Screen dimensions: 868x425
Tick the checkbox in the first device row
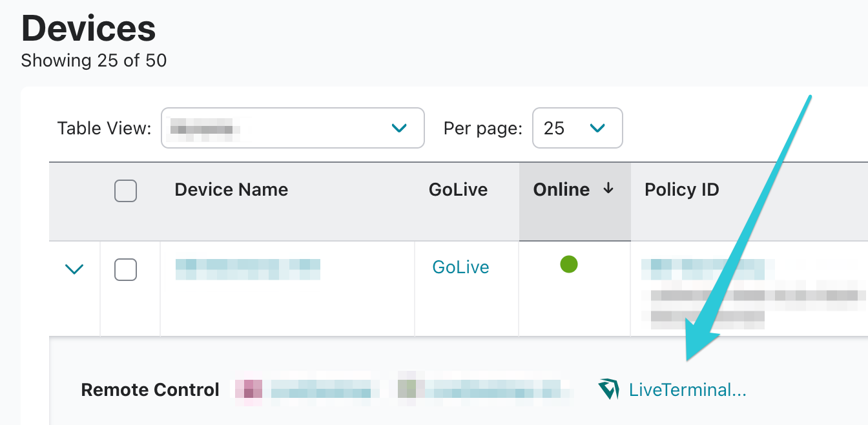125,269
